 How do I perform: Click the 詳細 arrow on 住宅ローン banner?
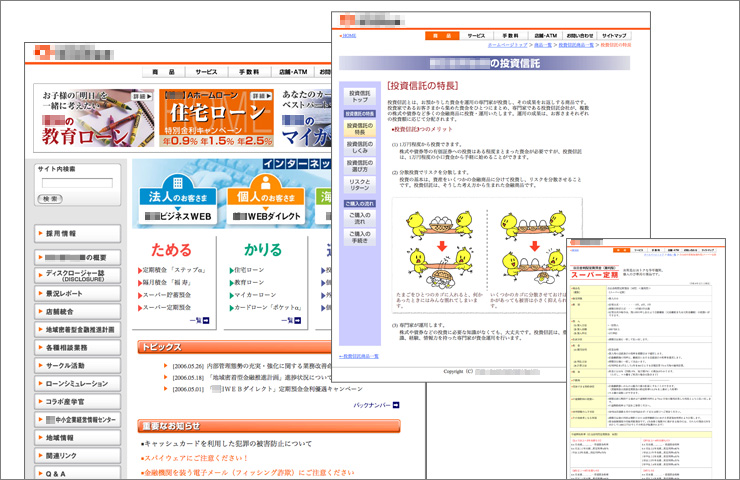point(261,96)
